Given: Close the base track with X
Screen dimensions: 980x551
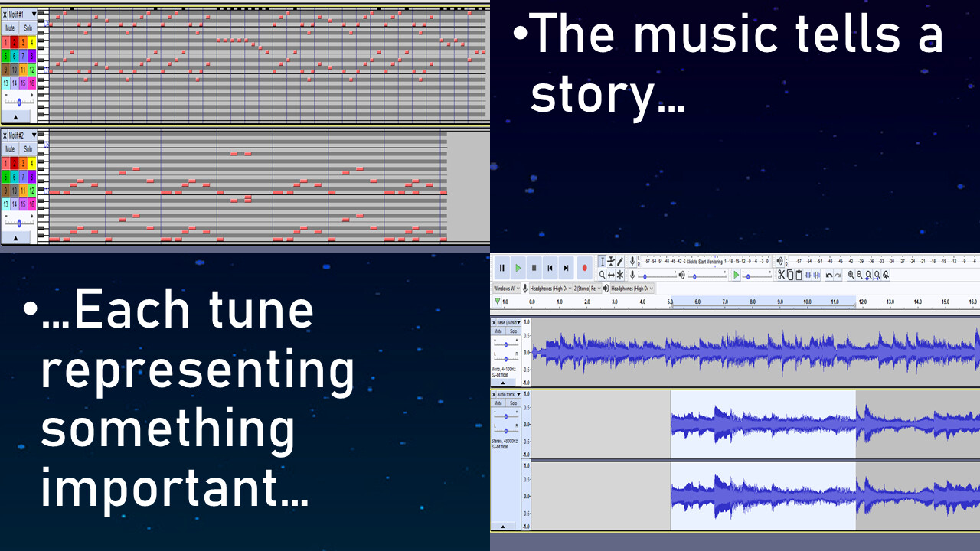Looking at the screenshot, I should [x=494, y=323].
